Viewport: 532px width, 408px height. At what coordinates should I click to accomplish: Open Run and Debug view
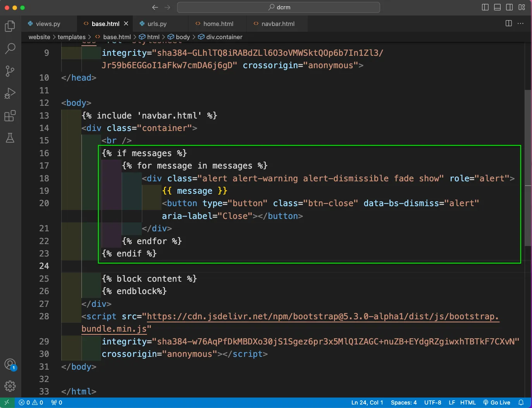[10, 93]
